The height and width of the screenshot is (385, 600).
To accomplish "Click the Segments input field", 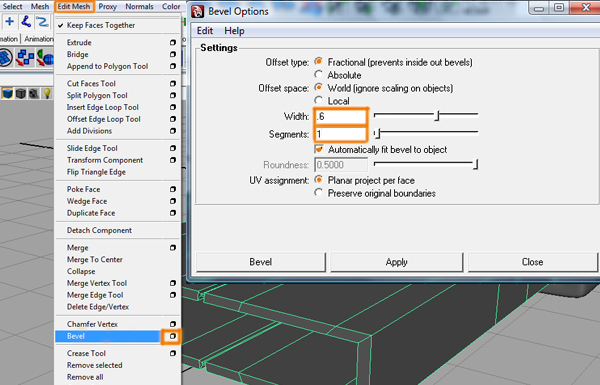I will pyautogui.click(x=340, y=134).
